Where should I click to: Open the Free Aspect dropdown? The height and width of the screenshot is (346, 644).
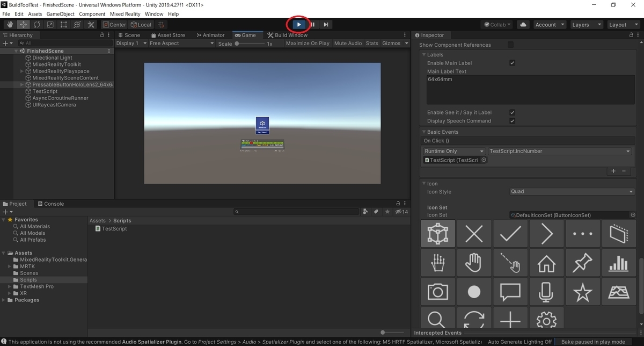pos(182,43)
